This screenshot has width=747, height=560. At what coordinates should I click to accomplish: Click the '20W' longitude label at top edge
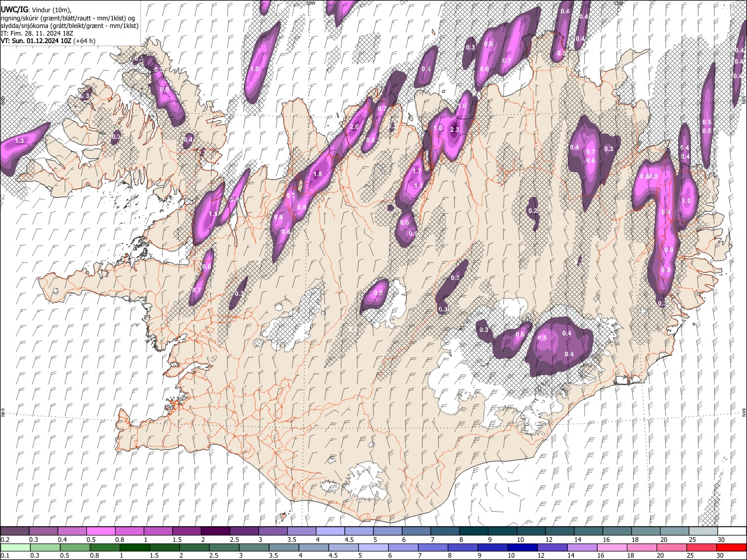click(x=310, y=3)
